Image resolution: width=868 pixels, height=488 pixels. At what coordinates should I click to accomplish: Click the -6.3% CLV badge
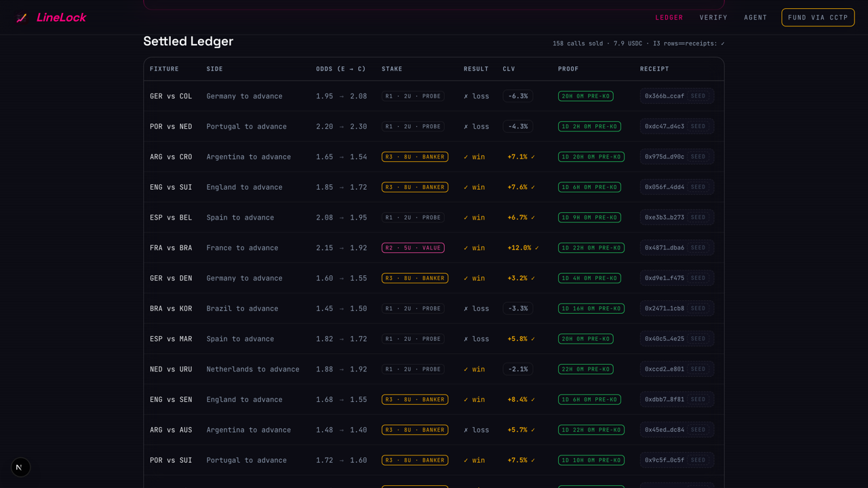pyautogui.click(x=518, y=96)
